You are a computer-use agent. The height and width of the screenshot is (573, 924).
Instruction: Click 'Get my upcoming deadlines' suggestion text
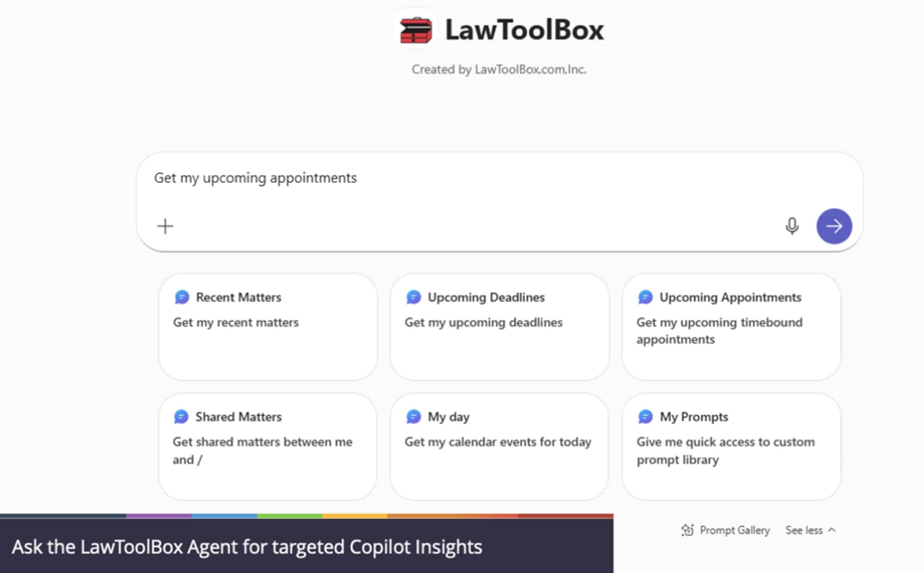click(483, 322)
